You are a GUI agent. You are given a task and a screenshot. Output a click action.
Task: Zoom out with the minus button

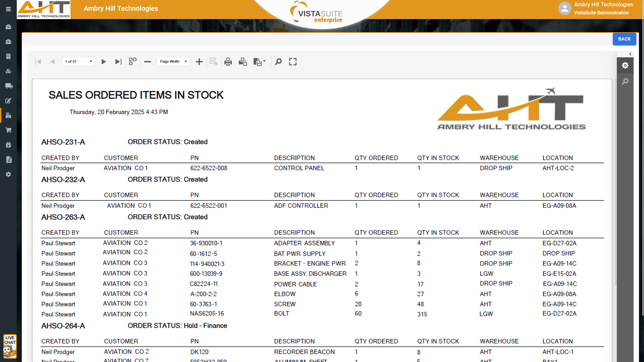pos(148,62)
